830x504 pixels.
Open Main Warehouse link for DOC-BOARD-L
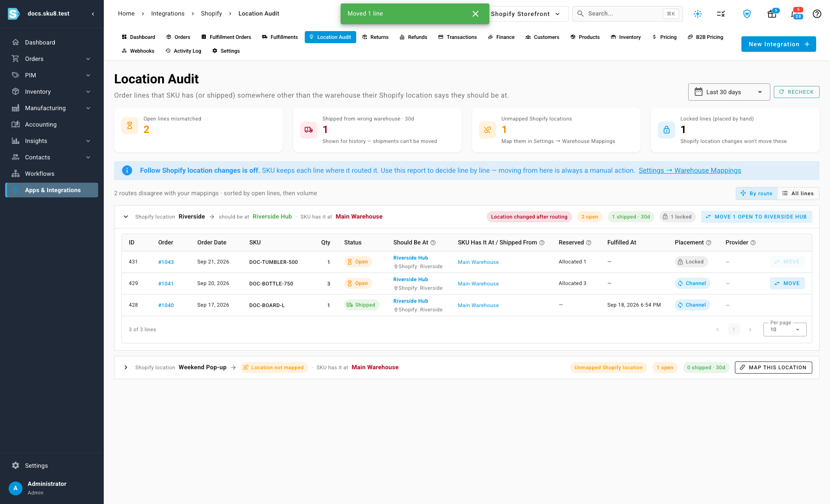point(478,305)
